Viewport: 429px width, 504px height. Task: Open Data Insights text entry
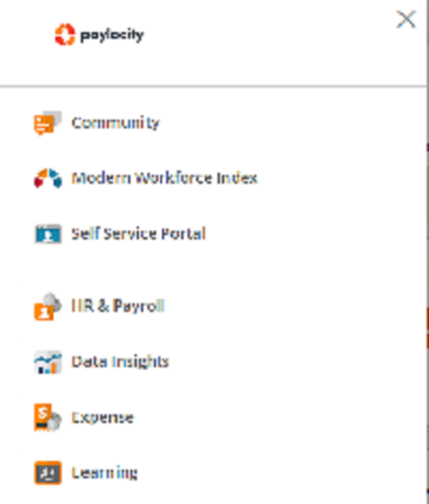coord(120,362)
